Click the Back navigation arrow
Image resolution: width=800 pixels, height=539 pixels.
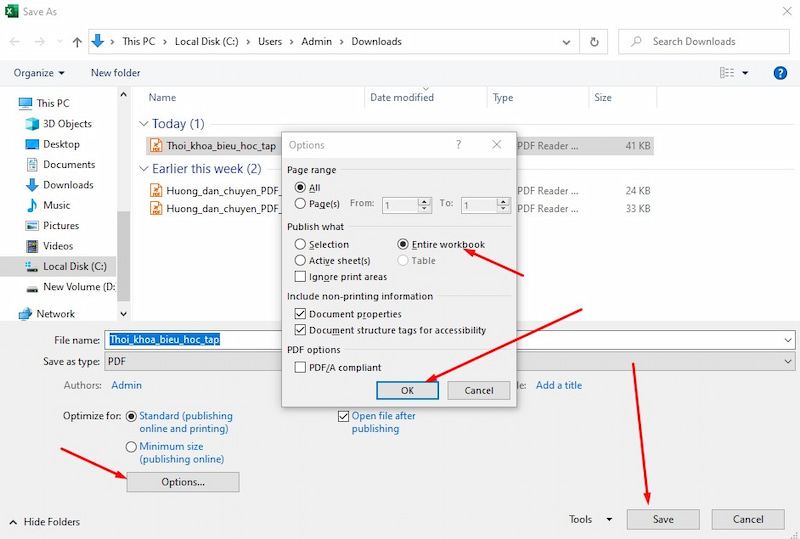pos(15,42)
